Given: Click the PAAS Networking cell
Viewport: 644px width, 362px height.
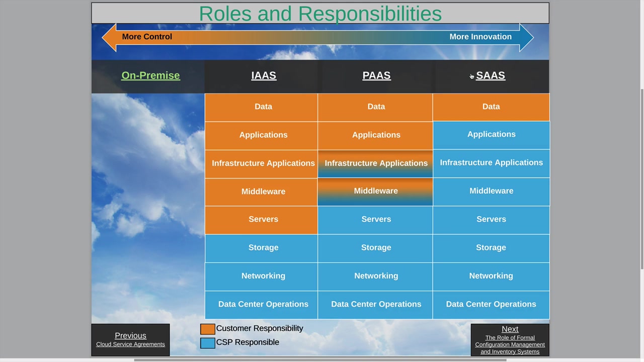Looking at the screenshot, I should point(375,277).
